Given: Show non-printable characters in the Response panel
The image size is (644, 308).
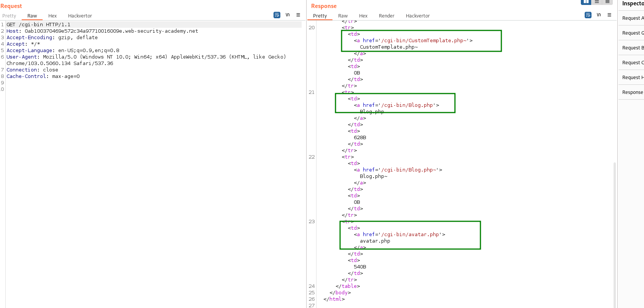Looking at the screenshot, I should [x=599, y=15].
